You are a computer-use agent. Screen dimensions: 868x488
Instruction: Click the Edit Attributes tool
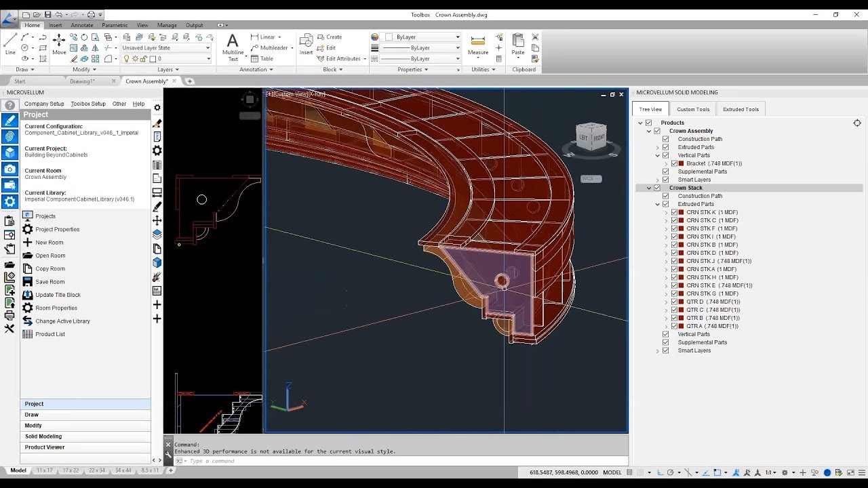point(338,58)
